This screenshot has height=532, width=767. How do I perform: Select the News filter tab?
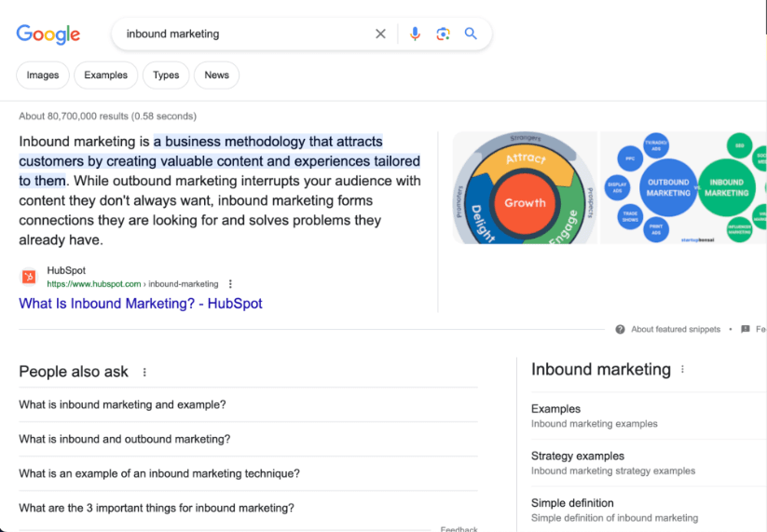[216, 75]
